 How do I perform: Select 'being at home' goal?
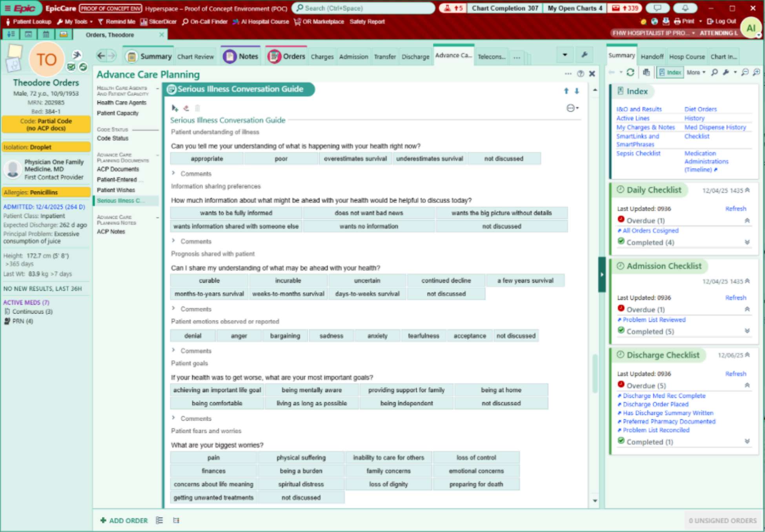[501, 390]
